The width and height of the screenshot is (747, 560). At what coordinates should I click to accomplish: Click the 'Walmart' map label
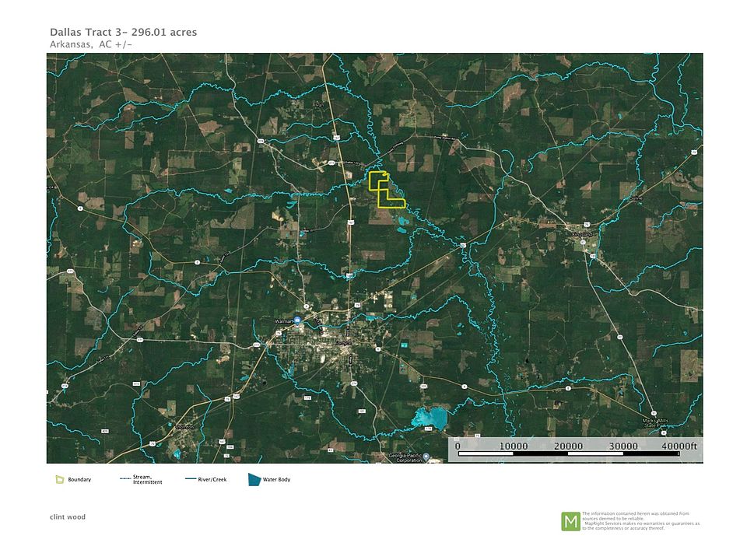(x=284, y=321)
